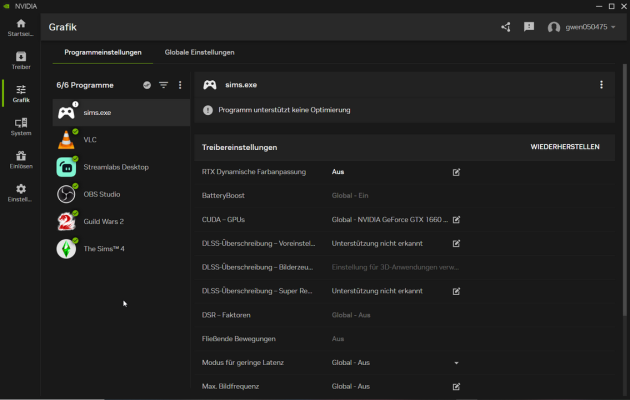This screenshot has width=630, height=400.
Task: Switch to Programmeinstellungen tab
Action: (103, 53)
